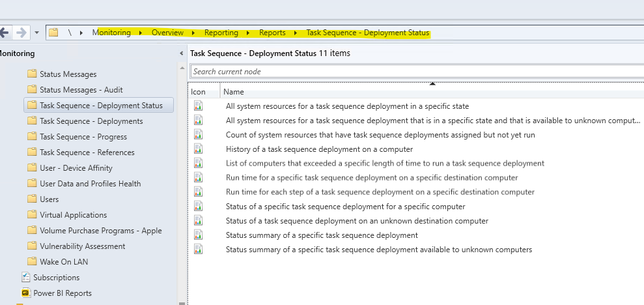Select 'All system resources ... in a specific state' report
Screen dimensions: 644x305
(x=347, y=106)
